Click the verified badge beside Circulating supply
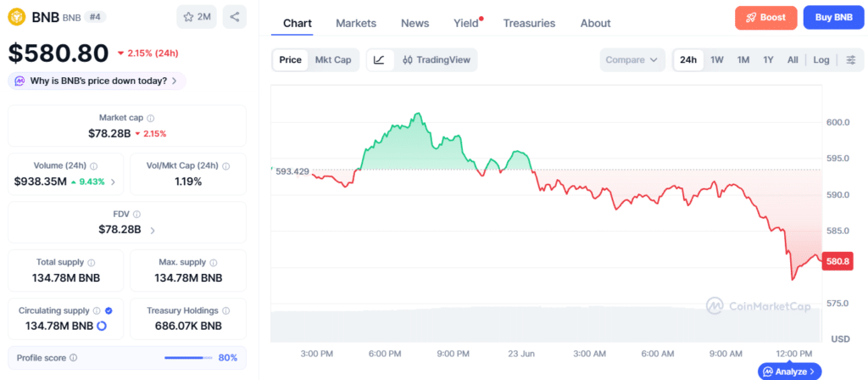 click(109, 310)
